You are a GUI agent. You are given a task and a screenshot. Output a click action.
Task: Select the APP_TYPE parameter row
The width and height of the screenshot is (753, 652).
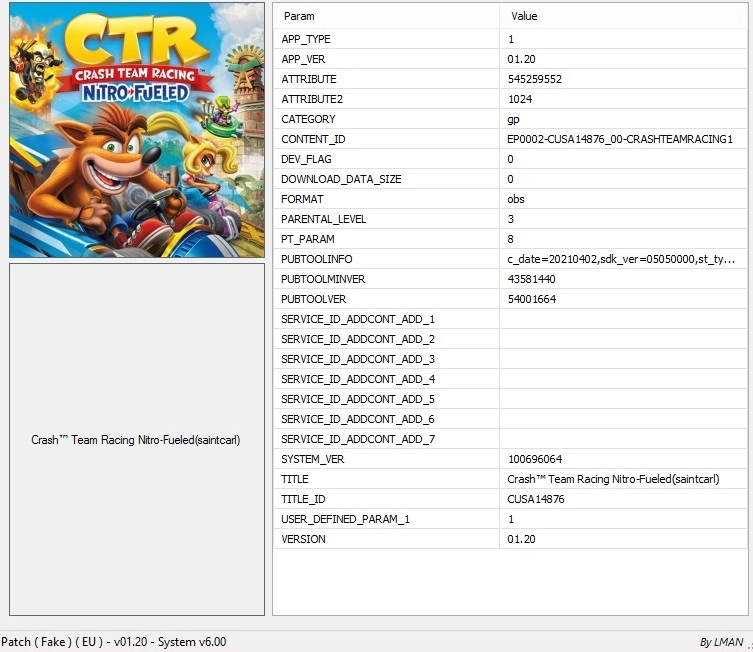(x=306, y=39)
